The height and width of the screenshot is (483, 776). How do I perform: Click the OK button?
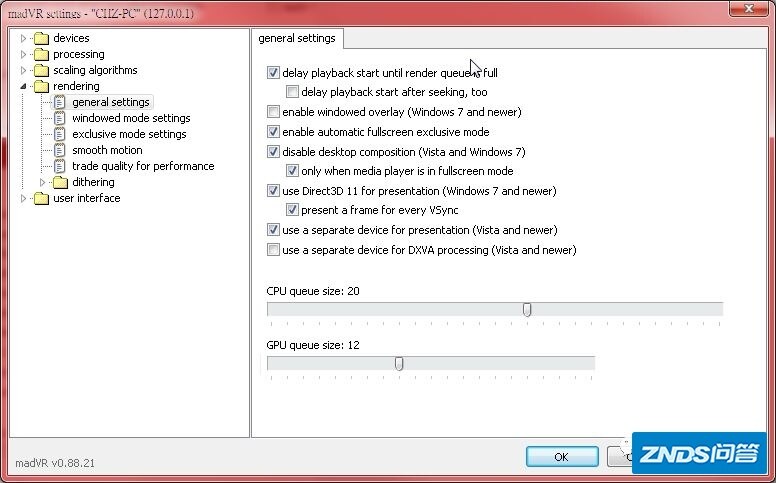point(562,456)
